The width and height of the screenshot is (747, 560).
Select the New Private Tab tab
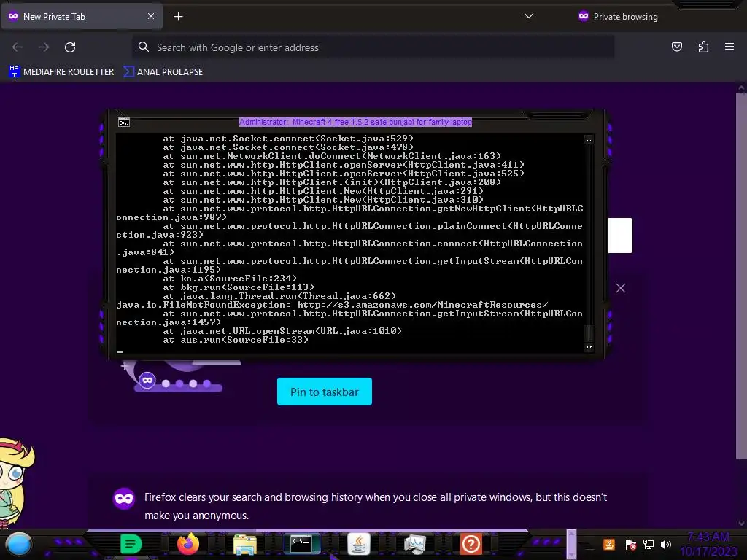82,16
